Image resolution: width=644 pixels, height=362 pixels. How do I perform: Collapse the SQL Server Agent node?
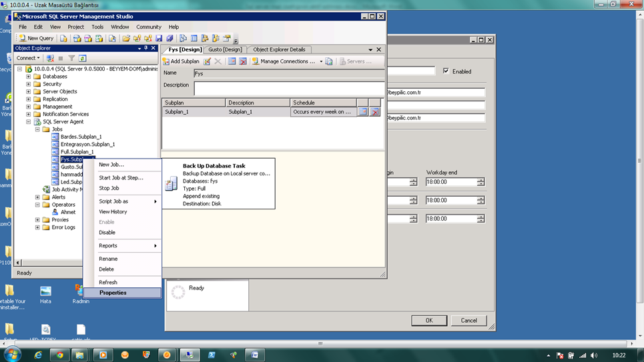click(29, 122)
